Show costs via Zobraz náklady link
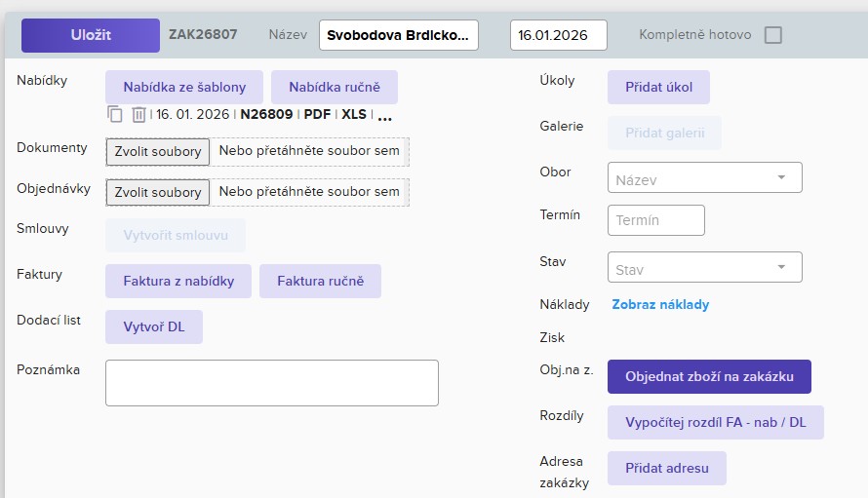868x498 pixels. [x=660, y=304]
